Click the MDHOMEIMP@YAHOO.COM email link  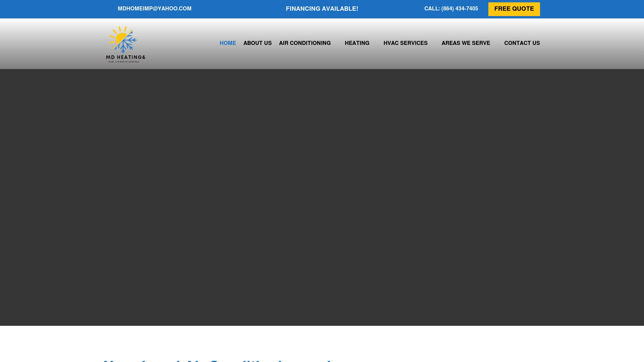154,8
